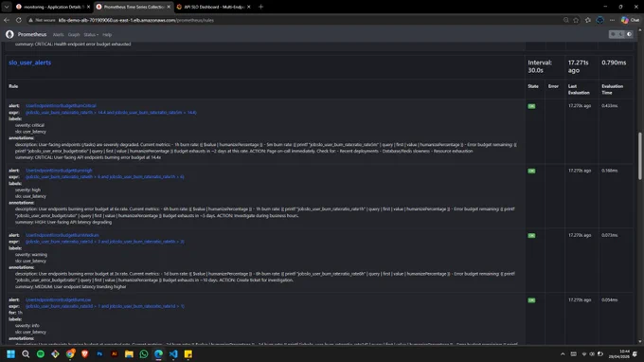Viewport: 644px width, 362px height.
Task: Open Brave browser from the taskbar
Action: [x=85, y=354]
